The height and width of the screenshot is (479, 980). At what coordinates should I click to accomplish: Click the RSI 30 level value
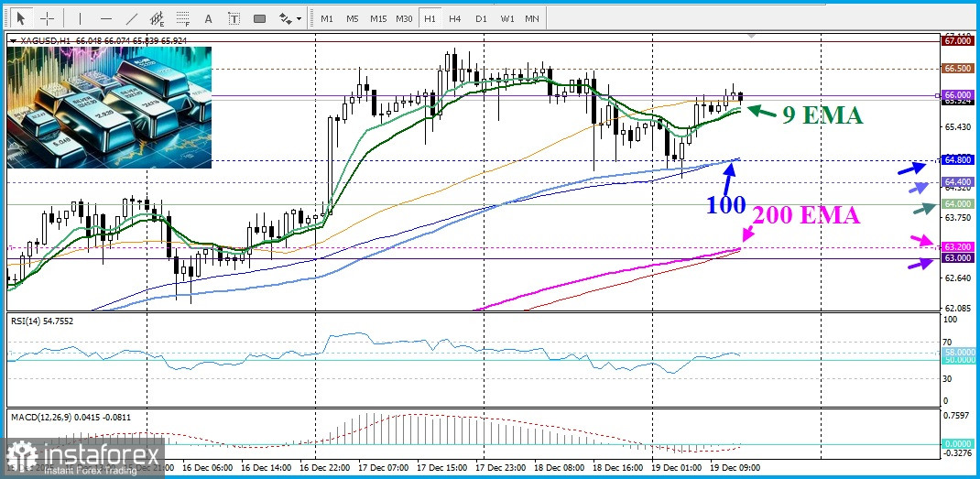tap(947, 378)
